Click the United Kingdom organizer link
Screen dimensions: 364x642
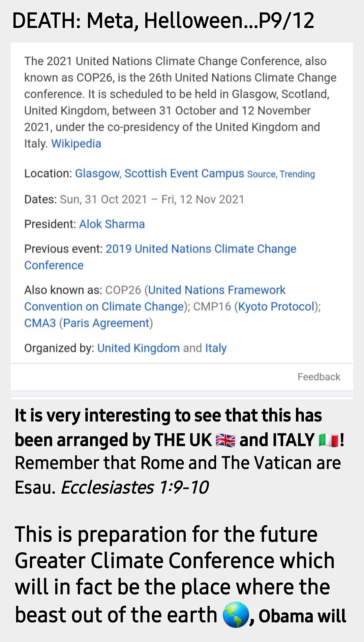coord(138,348)
